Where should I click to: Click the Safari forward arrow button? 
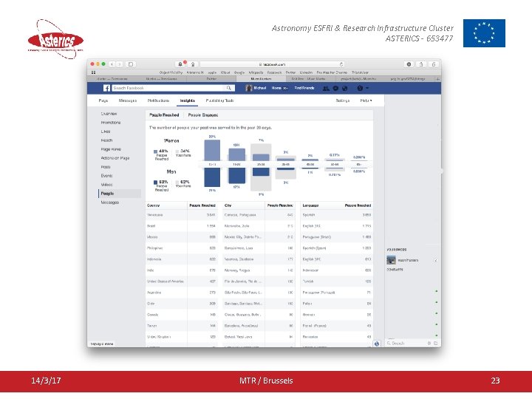pyautogui.click(x=119, y=64)
